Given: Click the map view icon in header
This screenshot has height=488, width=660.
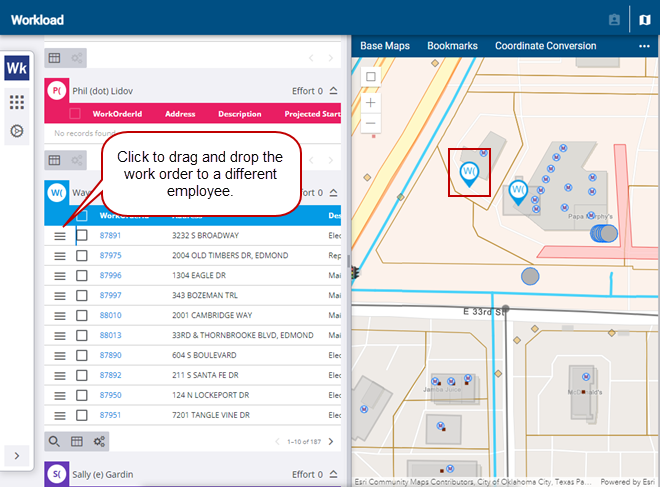Looking at the screenshot, I should (x=645, y=19).
